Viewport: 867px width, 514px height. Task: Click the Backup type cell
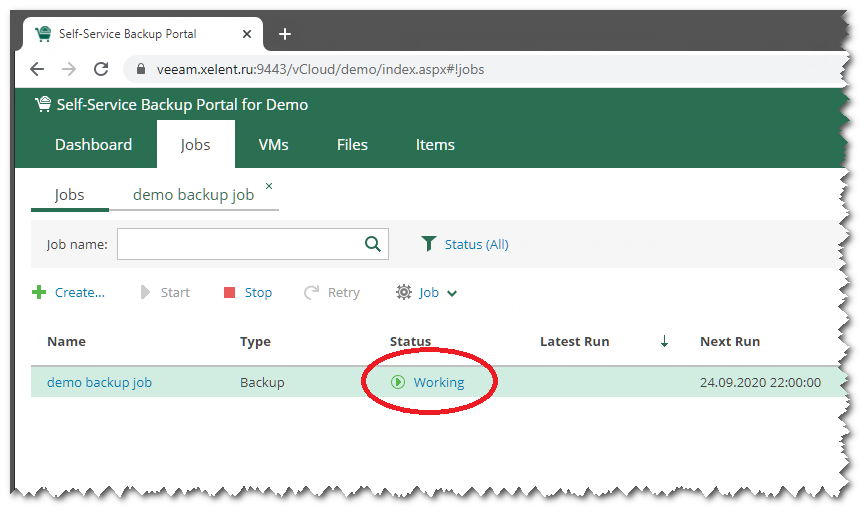pos(262,382)
